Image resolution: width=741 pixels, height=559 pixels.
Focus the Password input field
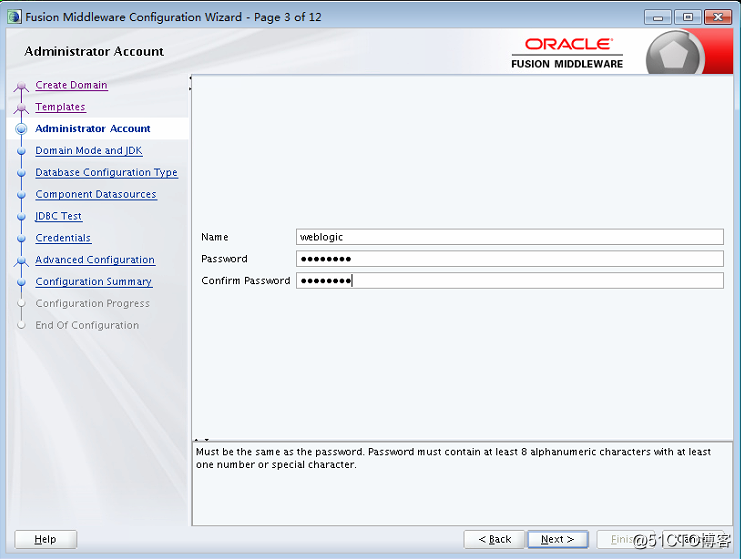(510, 258)
